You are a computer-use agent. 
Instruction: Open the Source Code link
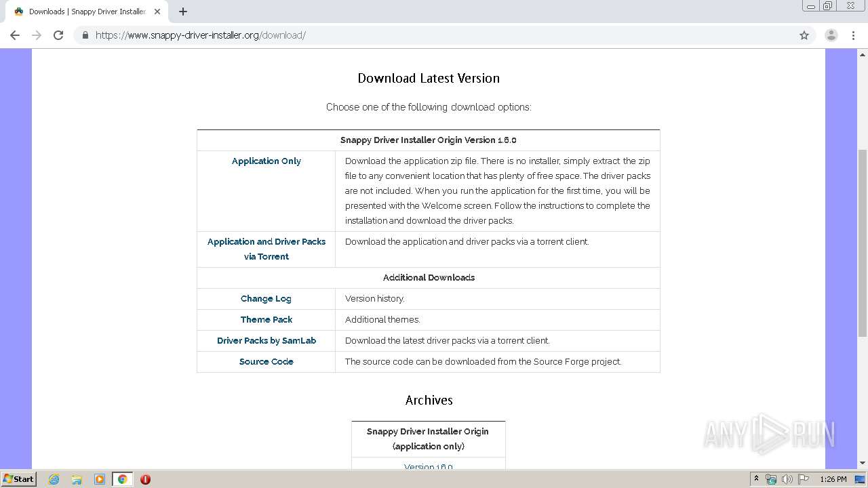pos(267,361)
